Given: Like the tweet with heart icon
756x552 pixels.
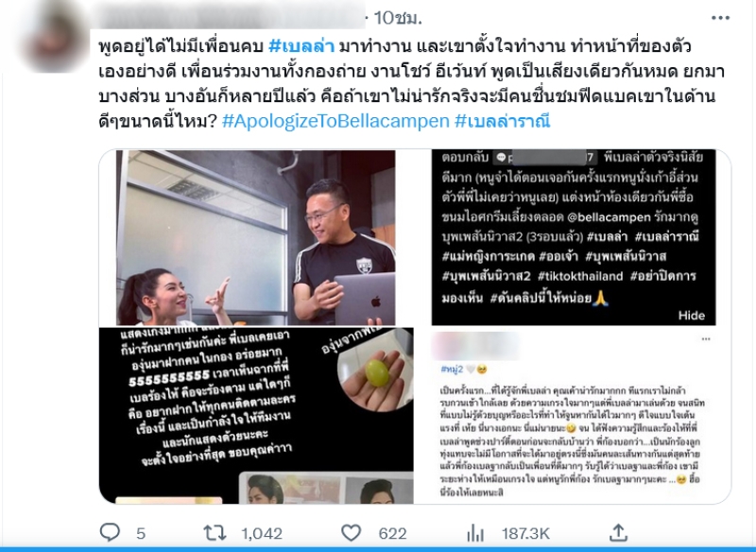Looking at the screenshot, I should [x=351, y=533].
